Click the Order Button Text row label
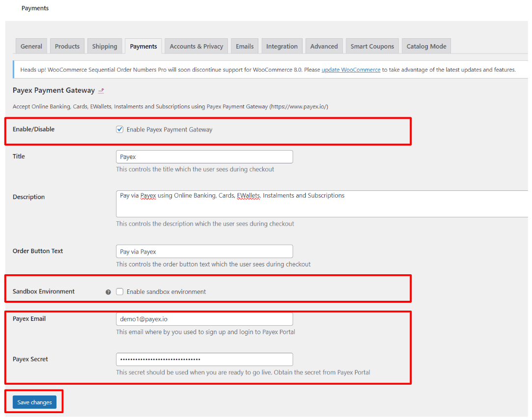 [38, 251]
